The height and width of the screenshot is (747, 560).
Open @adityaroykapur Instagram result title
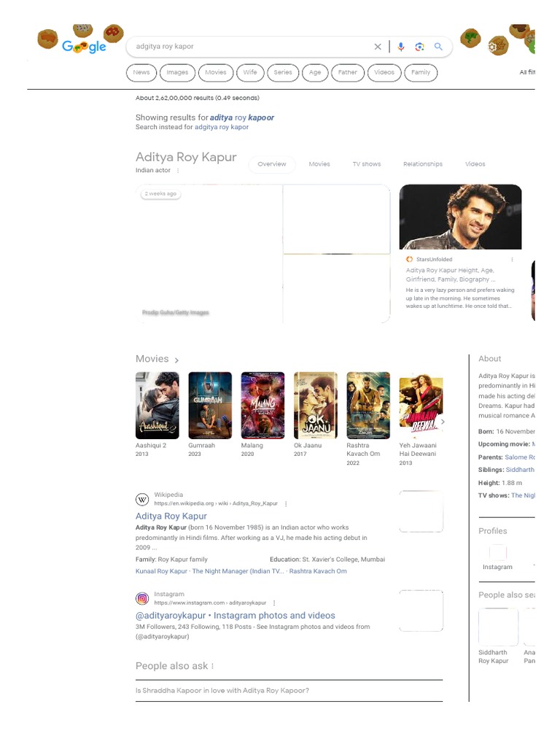tap(236, 616)
